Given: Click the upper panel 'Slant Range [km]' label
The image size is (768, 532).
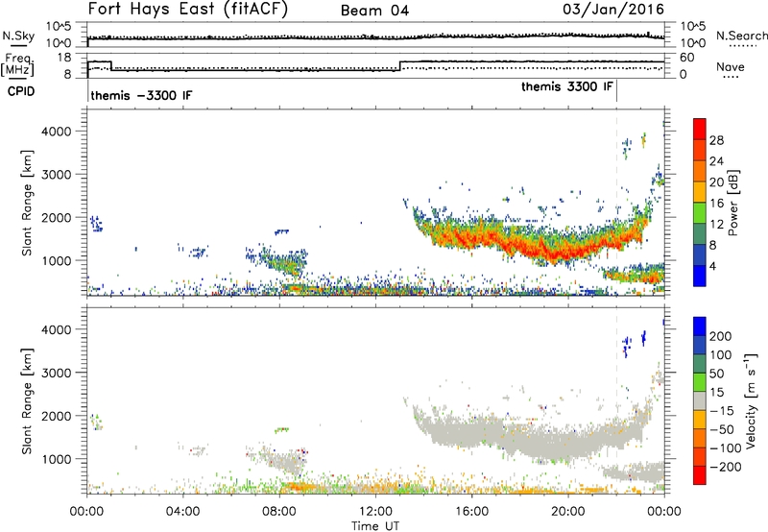Looking at the screenshot, I should coord(27,203).
